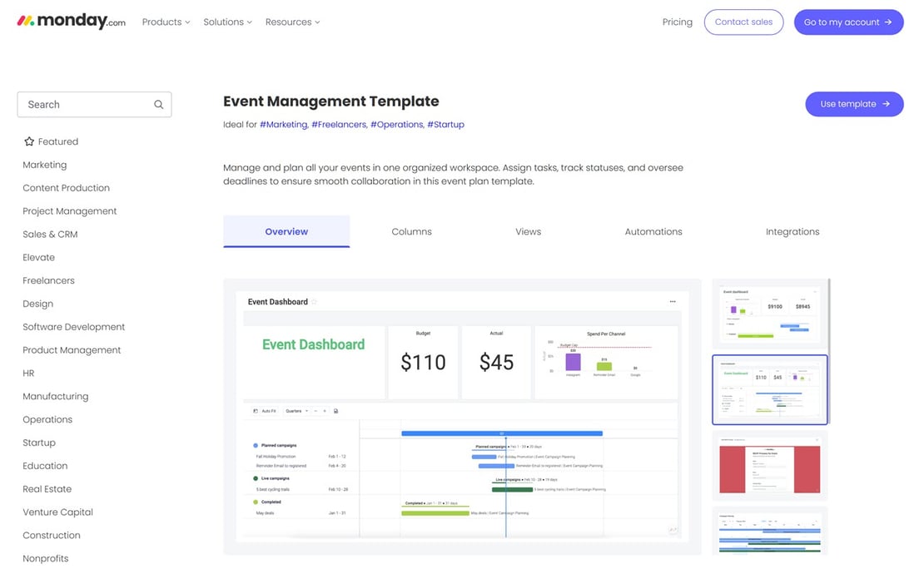
Task: Open selected thumbnail showing $110 and $45
Action: pyautogui.click(x=770, y=389)
